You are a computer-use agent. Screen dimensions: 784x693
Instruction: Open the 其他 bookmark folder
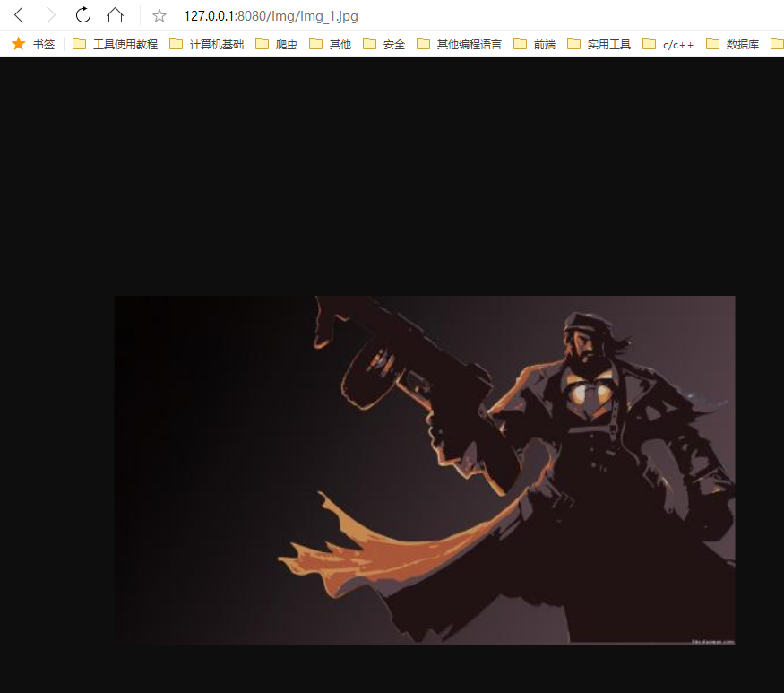(330, 44)
